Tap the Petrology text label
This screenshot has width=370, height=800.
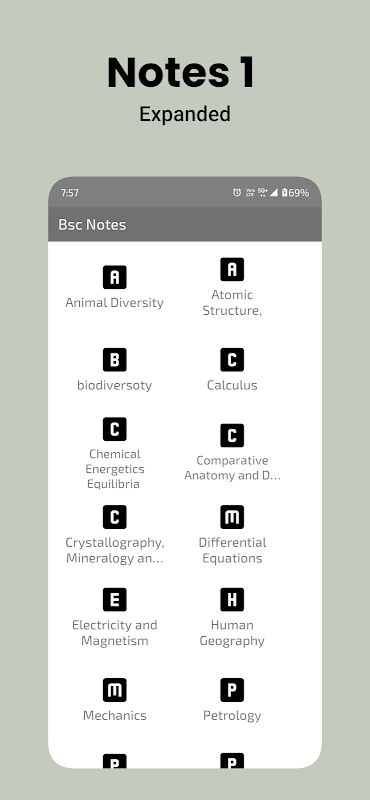[232, 715]
